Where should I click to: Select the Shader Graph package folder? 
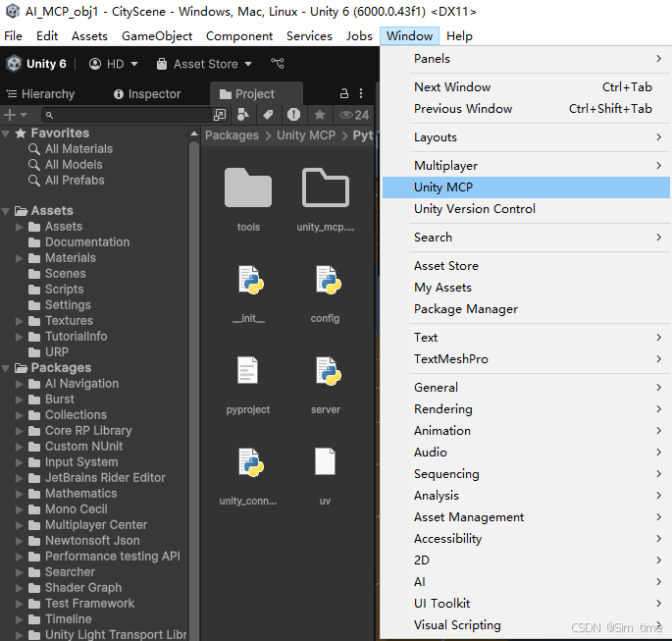[x=75, y=588]
